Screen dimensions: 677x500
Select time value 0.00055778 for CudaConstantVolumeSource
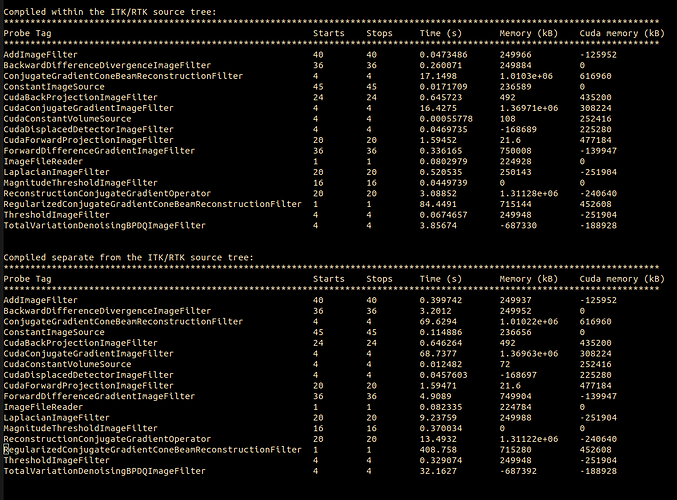[x=446, y=119]
